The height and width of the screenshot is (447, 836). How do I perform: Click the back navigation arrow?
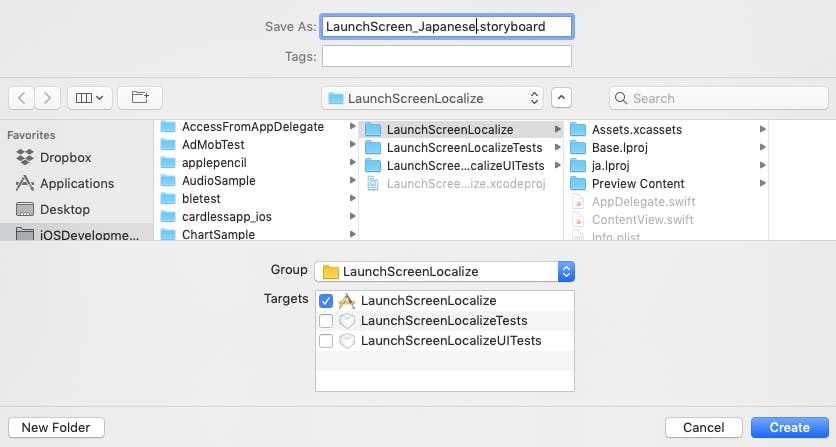[22, 98]
